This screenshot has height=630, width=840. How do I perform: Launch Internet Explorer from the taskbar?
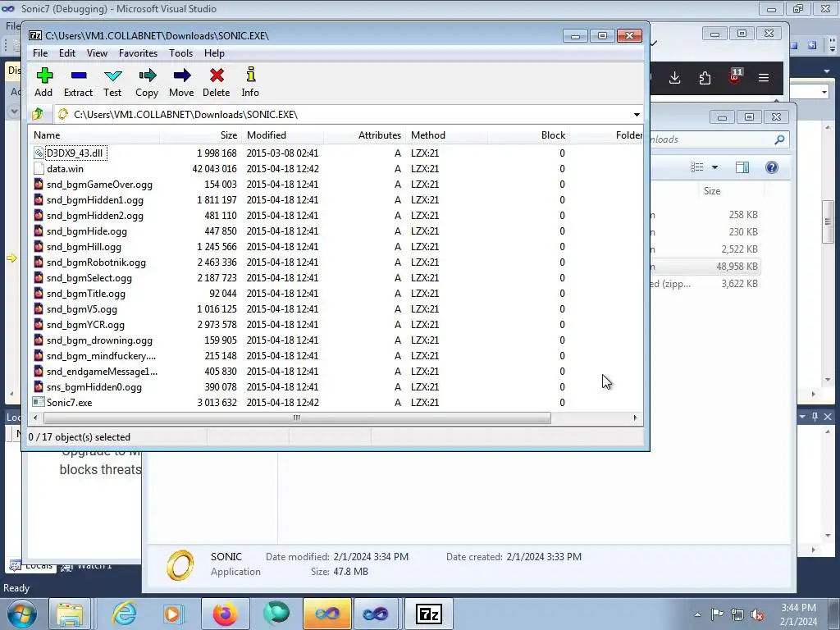click(125, 614)
